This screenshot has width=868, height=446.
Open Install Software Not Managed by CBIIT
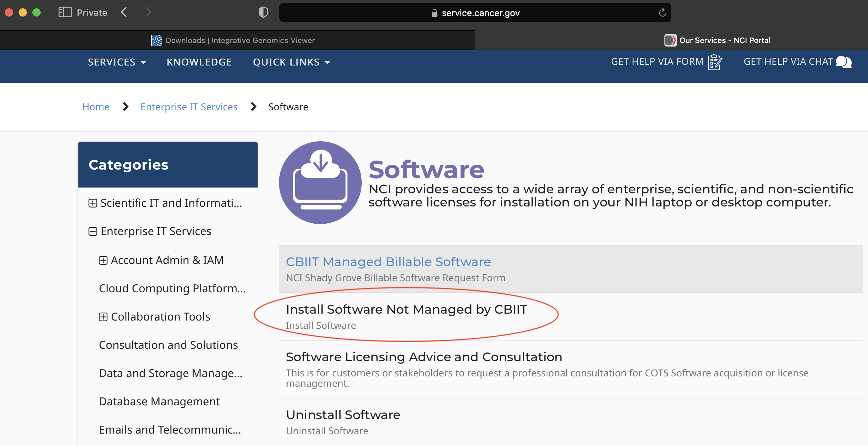(x=406, y=310)
